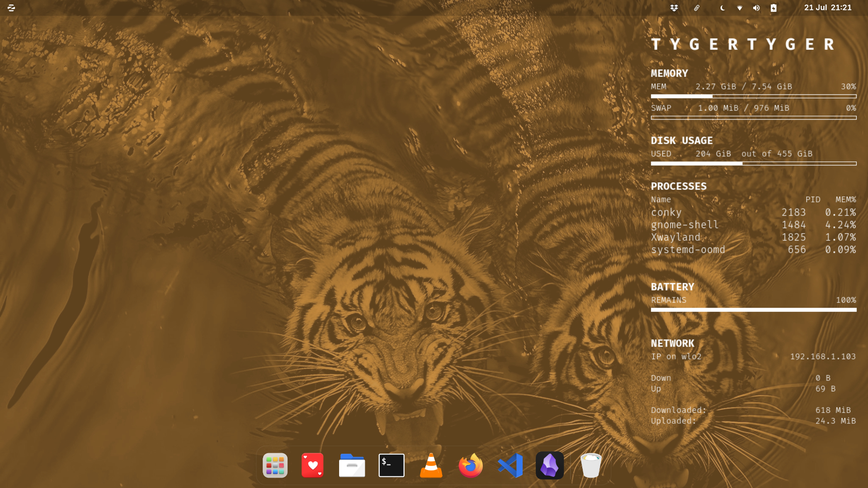Click the 4.24% memory value

(840, 225)
